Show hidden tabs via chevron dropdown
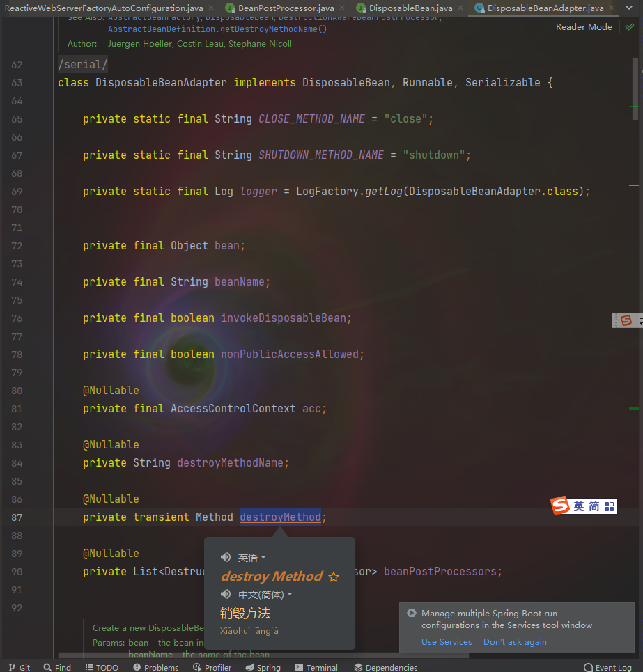The width and height of the screenshot is (643, 672). tap(629, 8)
